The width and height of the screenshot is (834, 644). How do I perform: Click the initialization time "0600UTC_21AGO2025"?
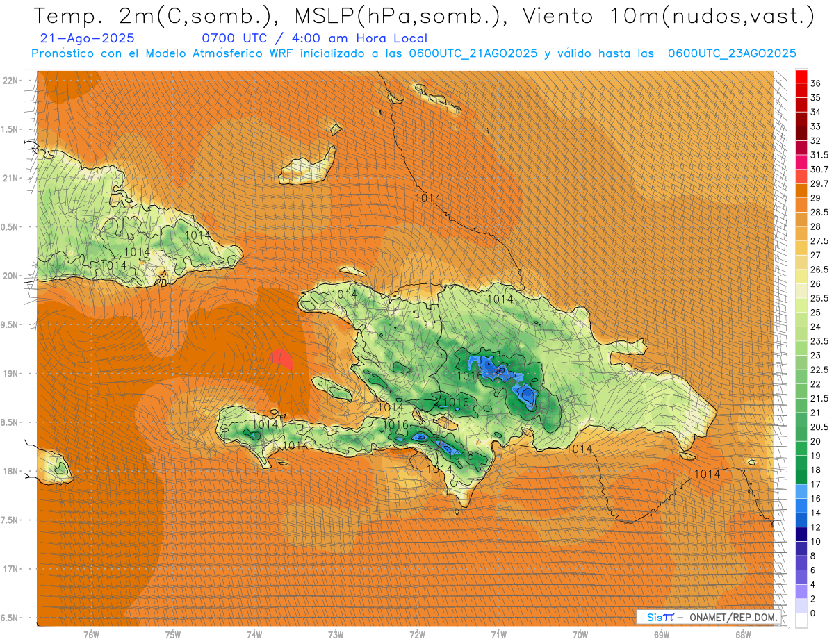(x=473, y=53)
